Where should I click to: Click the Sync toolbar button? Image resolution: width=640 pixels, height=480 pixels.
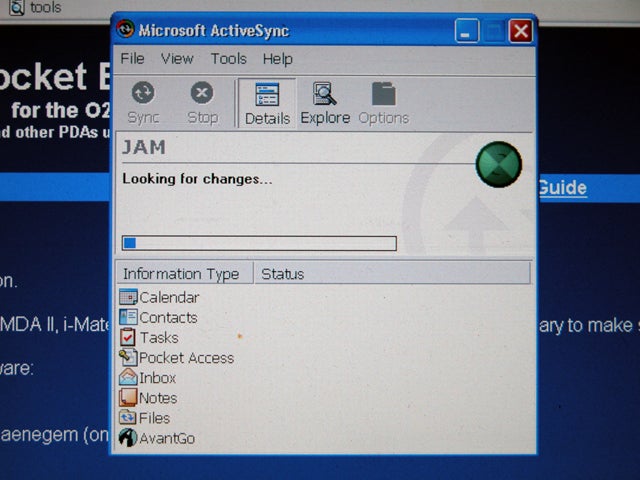[x=143, y=103]
